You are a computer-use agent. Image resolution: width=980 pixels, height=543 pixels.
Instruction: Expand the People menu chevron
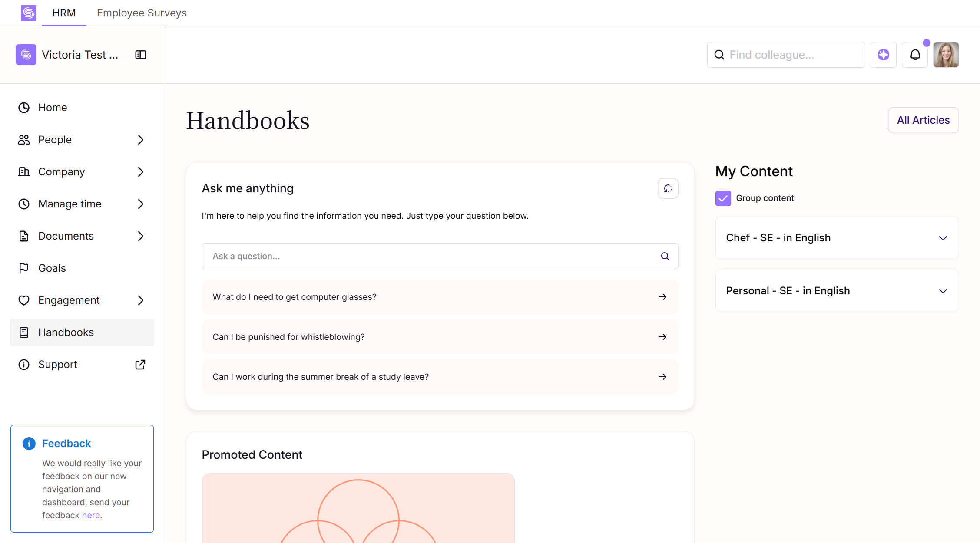(140, 140)
